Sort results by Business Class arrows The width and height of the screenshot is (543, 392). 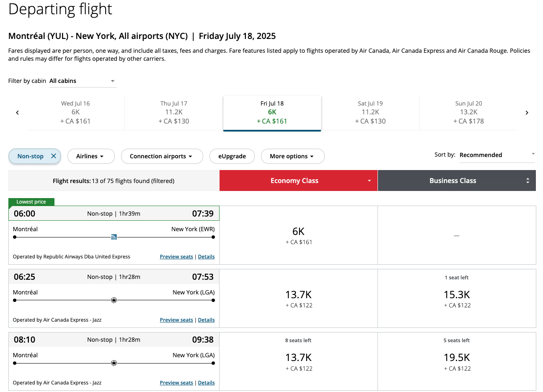pyautogui.click(x=527, y=181)
